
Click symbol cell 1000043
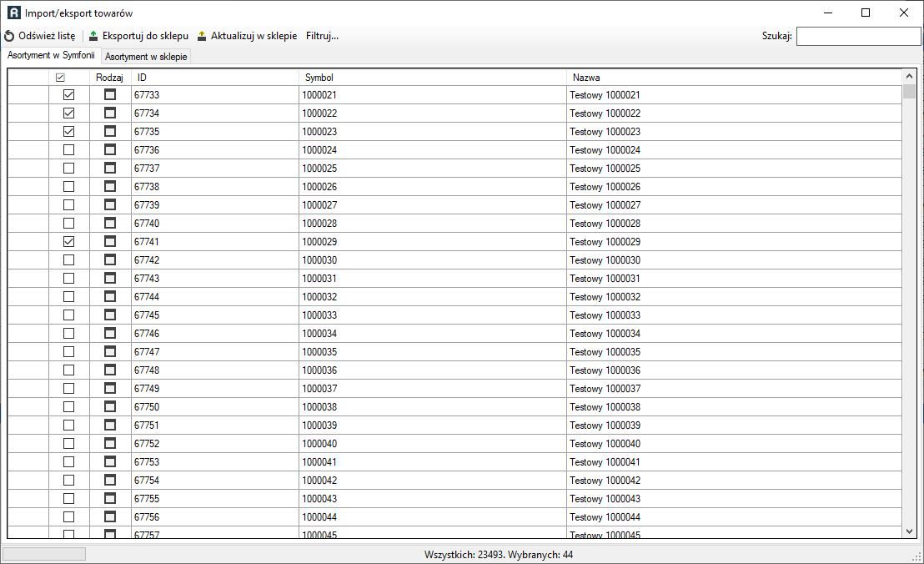click(x=433, y=499)
